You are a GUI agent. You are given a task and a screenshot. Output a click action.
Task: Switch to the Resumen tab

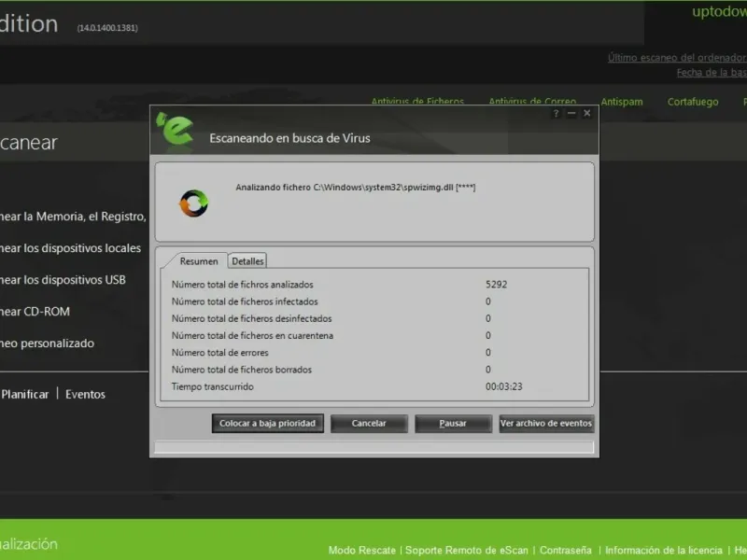point(199,261)
